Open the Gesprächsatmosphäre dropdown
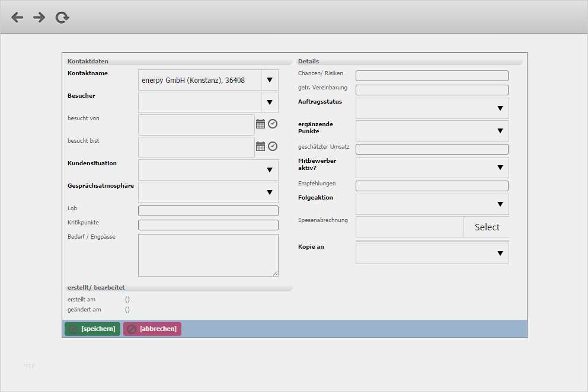 (208, 192)
